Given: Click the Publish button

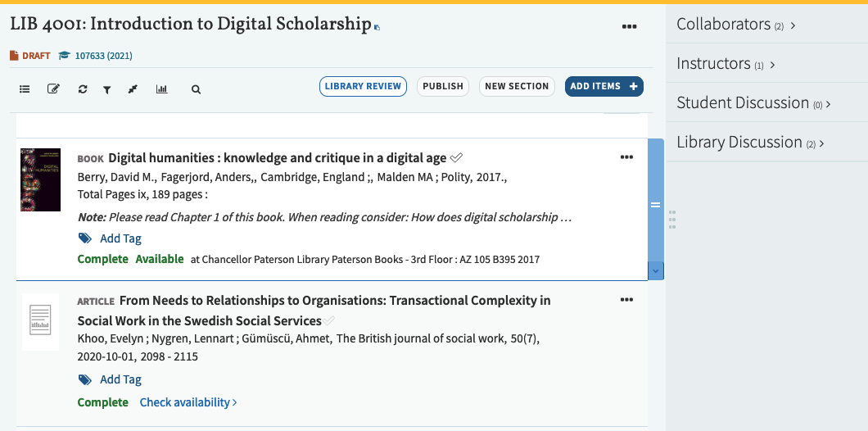Looking at the screenshot, I should 443,86.
